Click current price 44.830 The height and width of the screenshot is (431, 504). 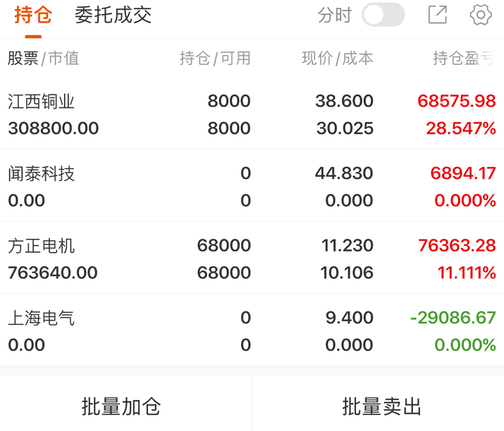tap(344, 173)
